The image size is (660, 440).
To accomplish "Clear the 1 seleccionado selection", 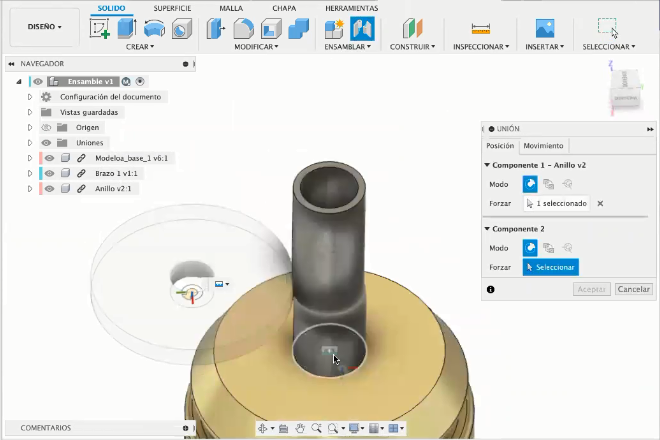I will [600, 203].
